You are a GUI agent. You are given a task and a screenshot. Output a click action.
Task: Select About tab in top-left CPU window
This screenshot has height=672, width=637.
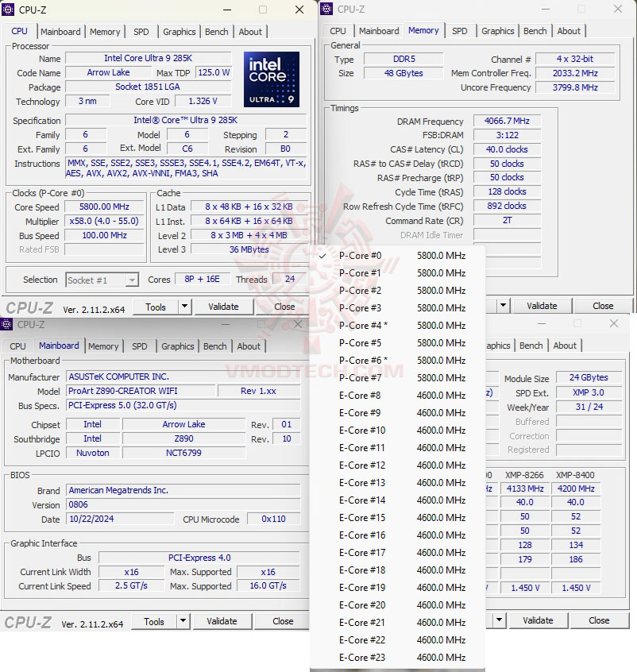(250, 32)
